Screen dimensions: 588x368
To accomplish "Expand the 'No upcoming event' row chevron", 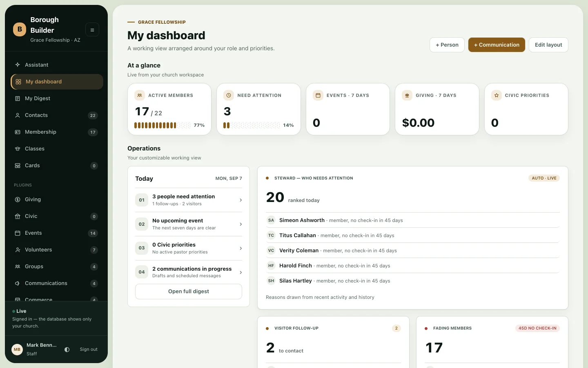I will (x=241, y=224).
